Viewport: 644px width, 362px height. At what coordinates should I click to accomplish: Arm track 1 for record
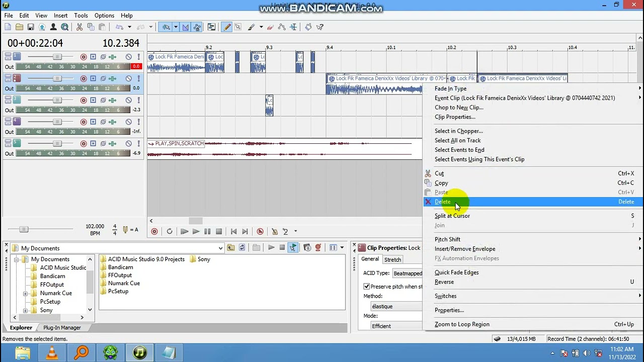84,57
